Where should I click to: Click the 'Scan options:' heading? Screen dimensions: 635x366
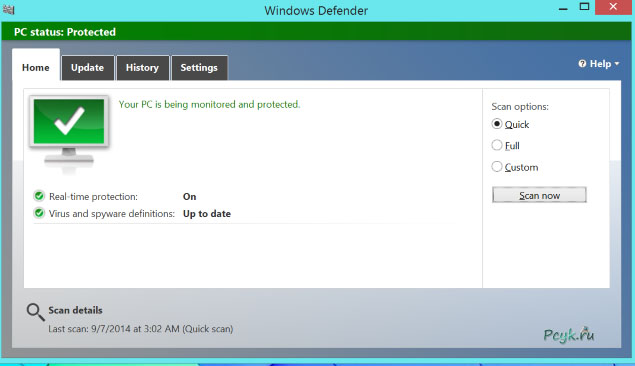click(x=520, y=106)
